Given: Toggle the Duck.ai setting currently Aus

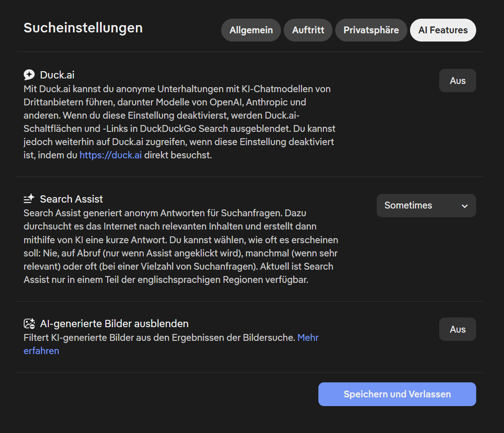Looking at the screenshot, I should 457,81.
